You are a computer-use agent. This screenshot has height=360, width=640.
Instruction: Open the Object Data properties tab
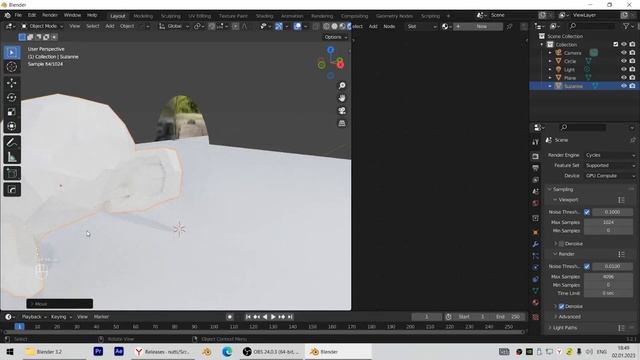click(x=536, y=291)
